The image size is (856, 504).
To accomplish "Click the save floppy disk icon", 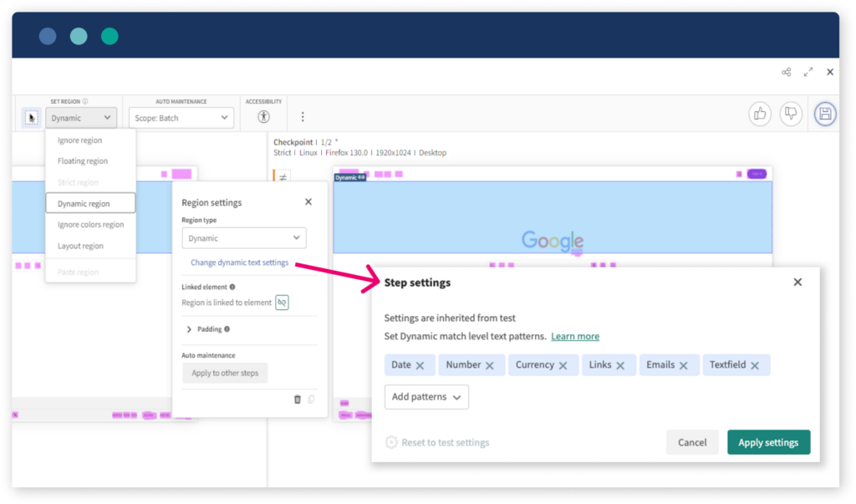I will [825, 115].
